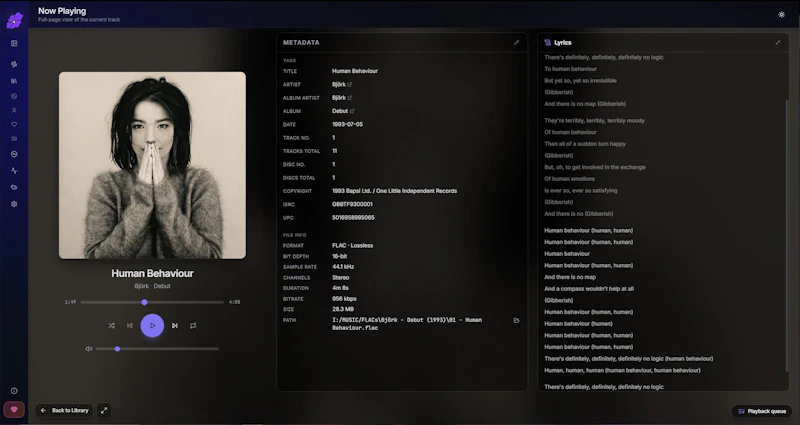Open the panel layout icon in sidebar
This screenshot has width=800, height=425.
click(14, 43)
